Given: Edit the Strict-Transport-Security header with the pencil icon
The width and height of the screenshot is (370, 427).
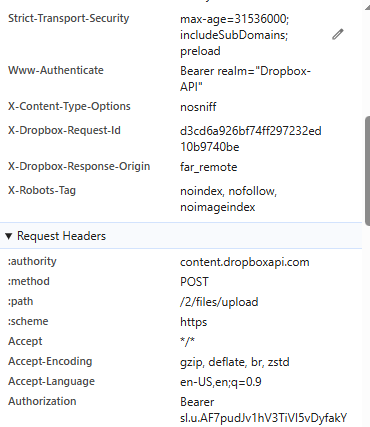Looking at the screenshot, I should tap(338, 35).
